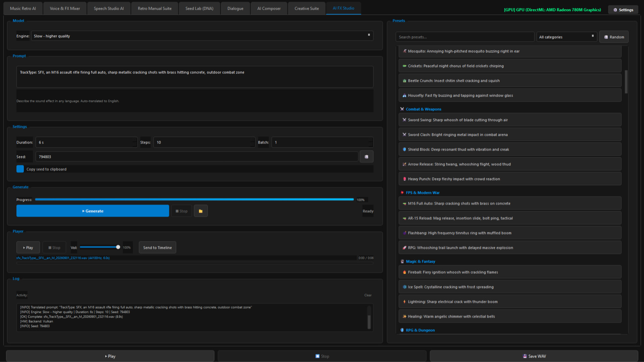Toggle Copy seed to clipboard checkbox
Image resolution: width=644 pixels, height=362 pixels.
pos(20,169)
